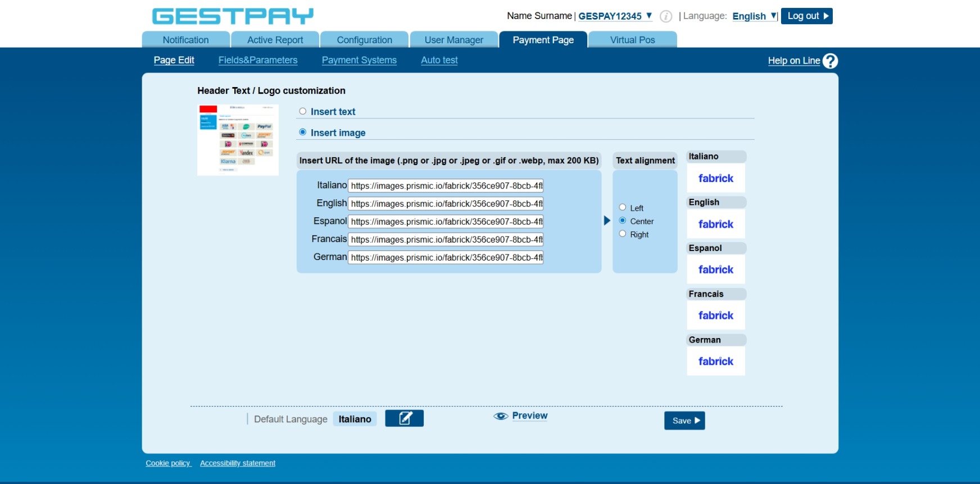Click the payment page layout thumbnail
980x484 pixels.
pyautogui.click(x=238, y=140)
